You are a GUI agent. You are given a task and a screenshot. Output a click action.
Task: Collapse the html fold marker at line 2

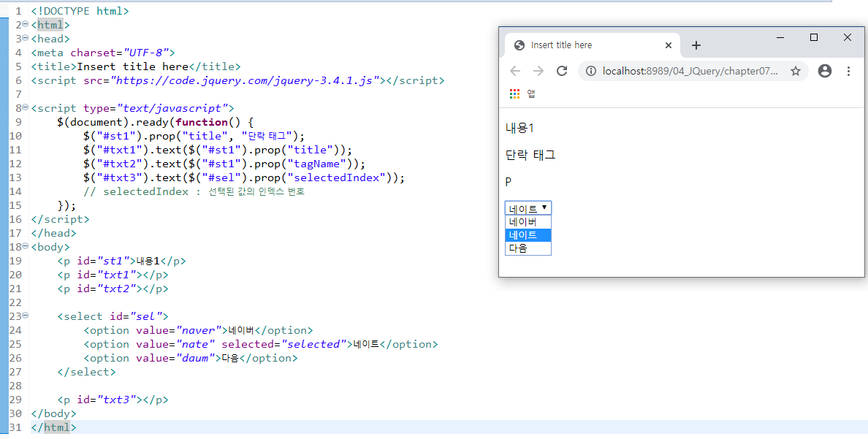coord(26,24)
